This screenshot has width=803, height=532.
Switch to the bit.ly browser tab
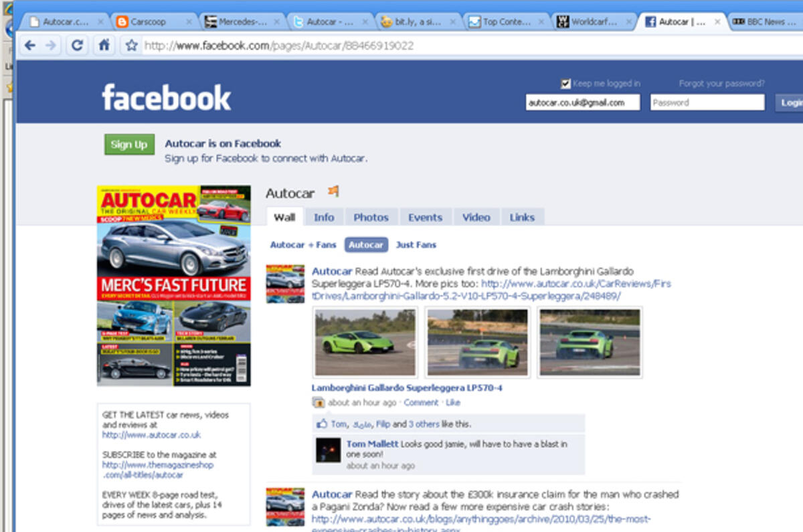[x=420, y=21]
